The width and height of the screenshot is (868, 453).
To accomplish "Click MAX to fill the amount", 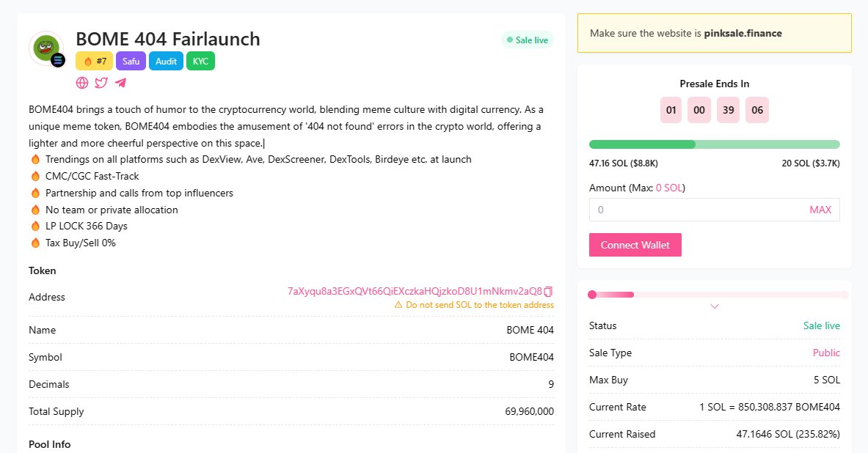I will [x=820, y=210].
